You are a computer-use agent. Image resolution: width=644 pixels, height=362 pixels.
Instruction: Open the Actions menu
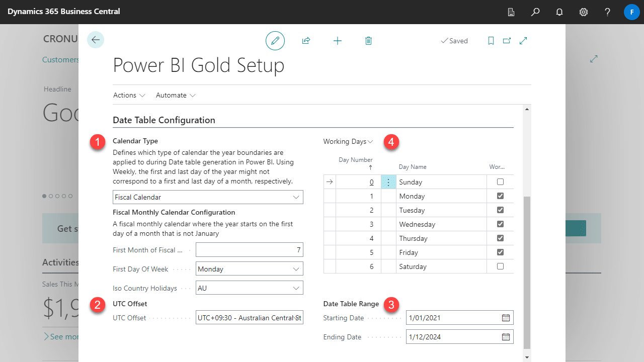click(129, 95)
